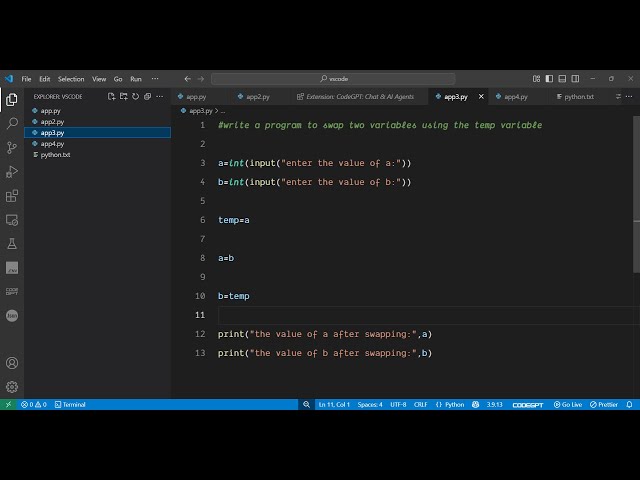Screen dimensions: 640x480
Task: Create a new folder in Explorer
Action: (x=123, y=96)
